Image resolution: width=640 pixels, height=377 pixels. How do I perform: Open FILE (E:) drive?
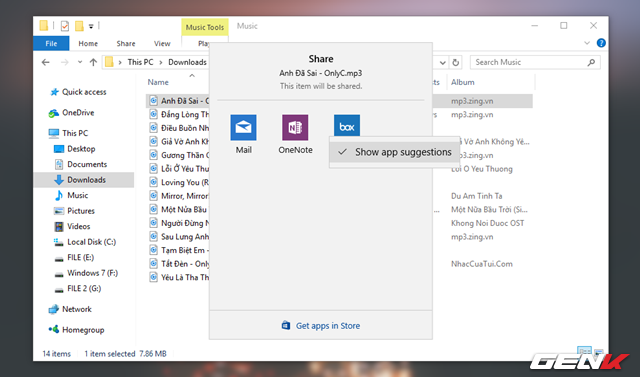74,257
